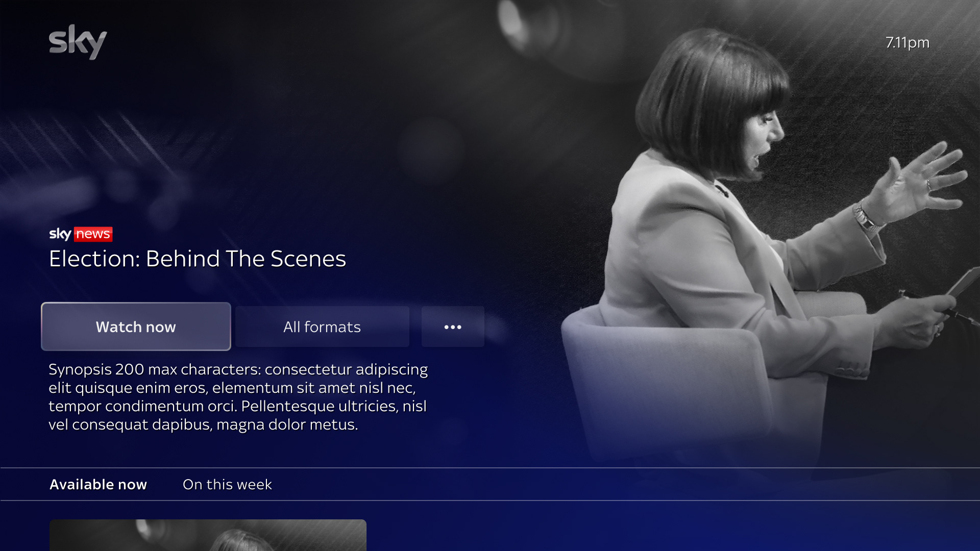The width and height of the screenshot is (980, 551).
Task: Select the Watch now button
Action: (136, 327)
